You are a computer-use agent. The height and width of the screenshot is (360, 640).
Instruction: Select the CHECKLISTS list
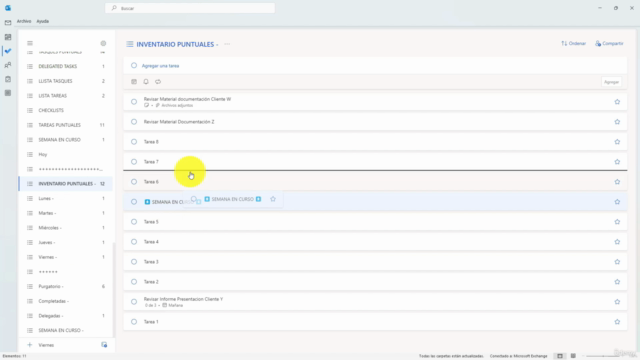(66, 110)
